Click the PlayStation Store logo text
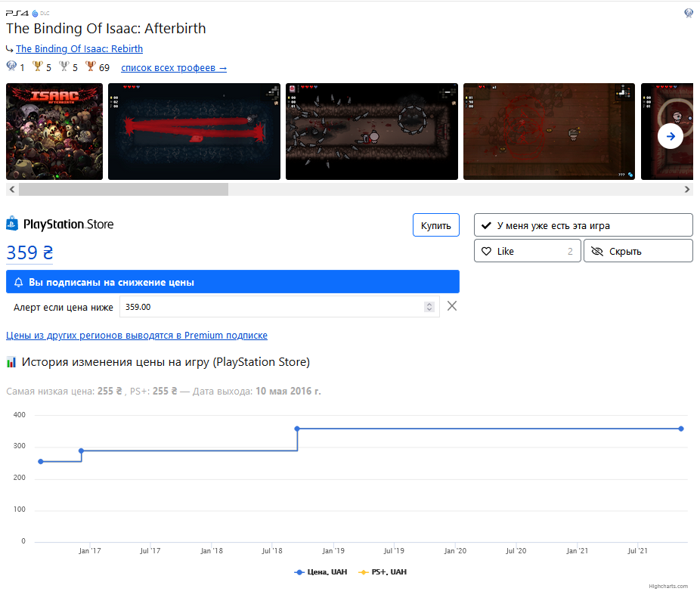 pyautogui.click(x=68, y=224)
